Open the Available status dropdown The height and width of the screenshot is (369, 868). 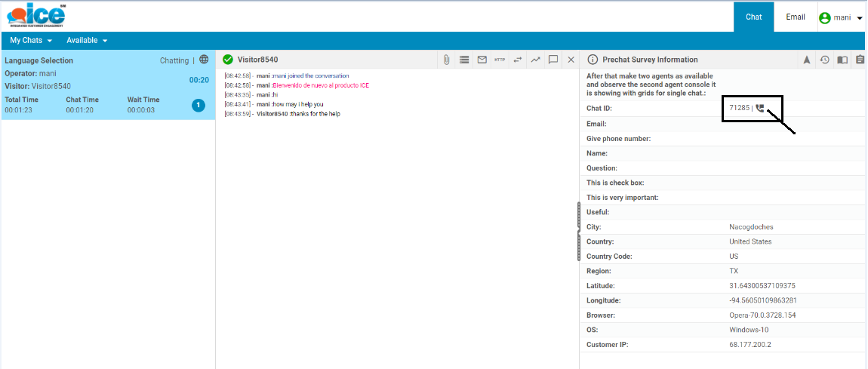[87, 40]
